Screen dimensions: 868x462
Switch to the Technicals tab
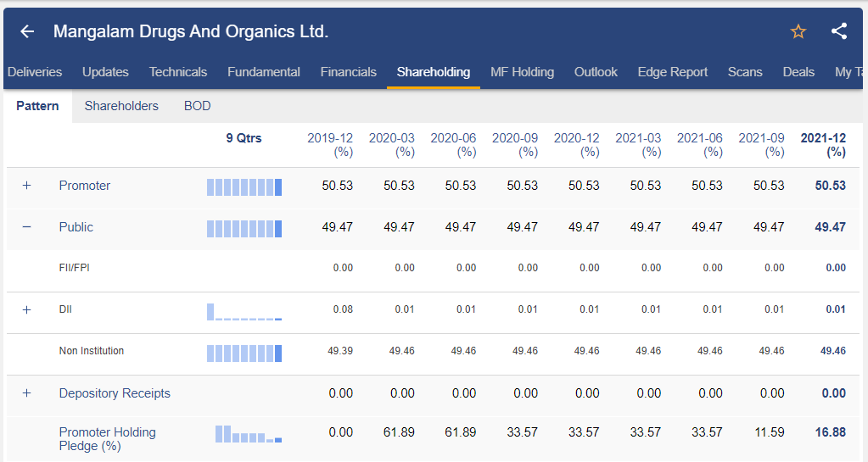tap(177, 72)
